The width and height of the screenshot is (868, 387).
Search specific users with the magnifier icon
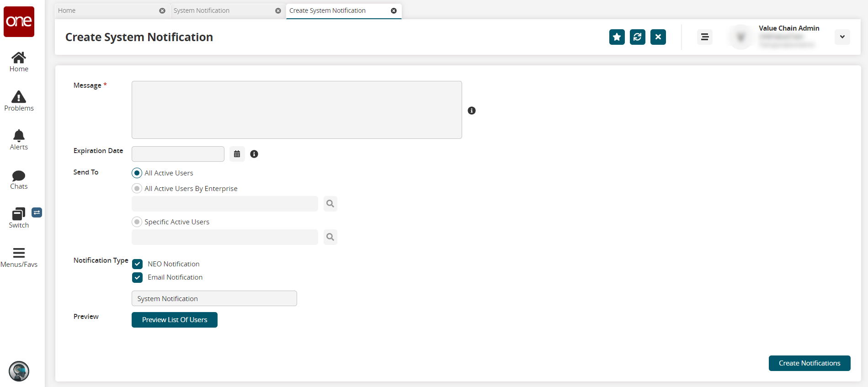tap(330, 237)
